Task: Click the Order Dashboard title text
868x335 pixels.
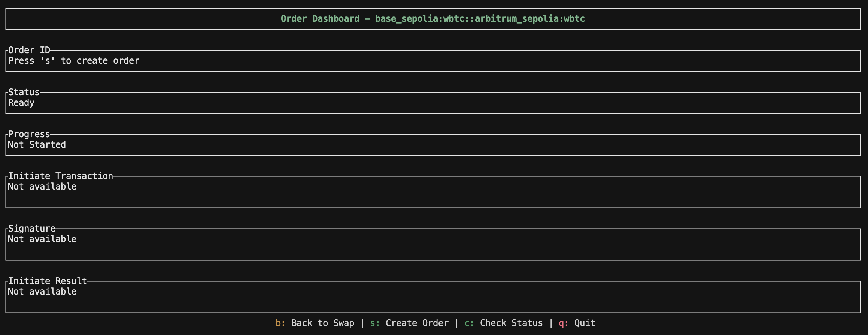Action: (433, 19)
